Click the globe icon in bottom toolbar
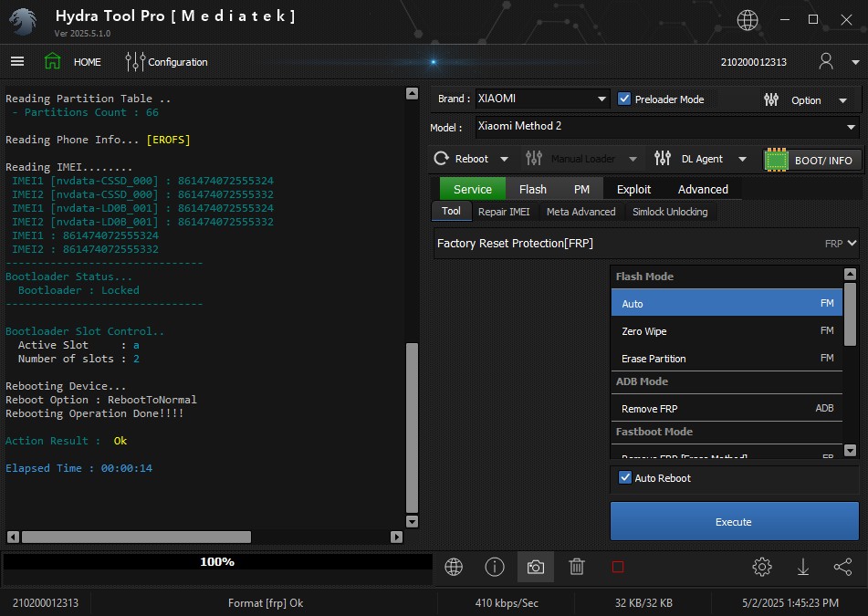 pyautogui.click(x=454, y=567)
